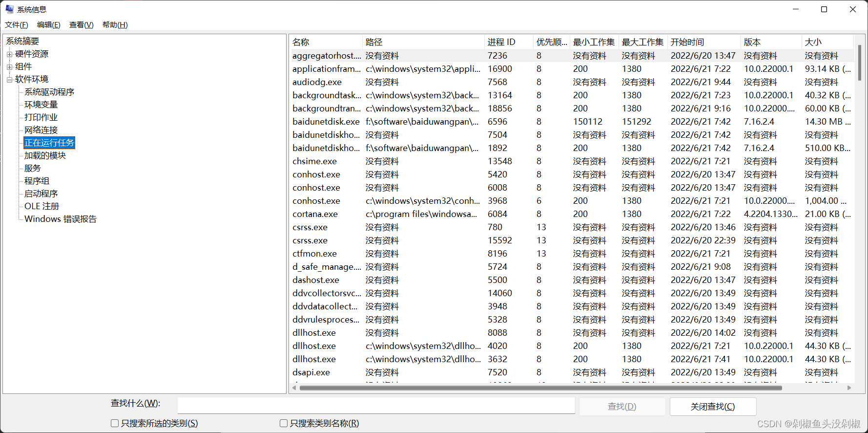Screen dimensions: 868x433
Task: Open the 编辑(E) menu
Action: coord(49,25)
